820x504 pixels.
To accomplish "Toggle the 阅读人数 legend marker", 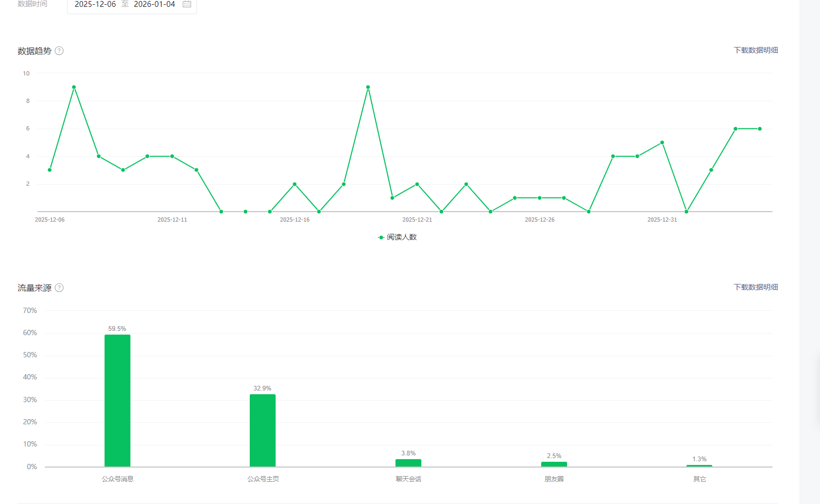I will (381, 237).
